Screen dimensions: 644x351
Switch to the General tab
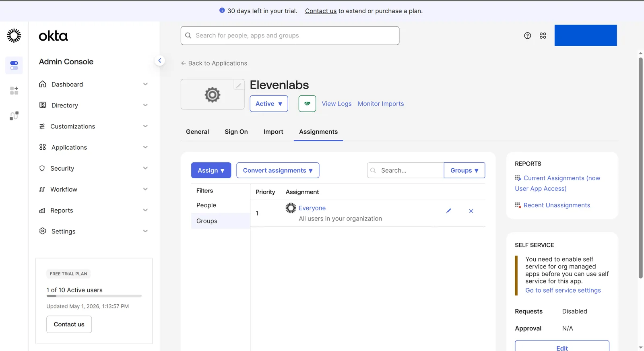pos(197,132)
